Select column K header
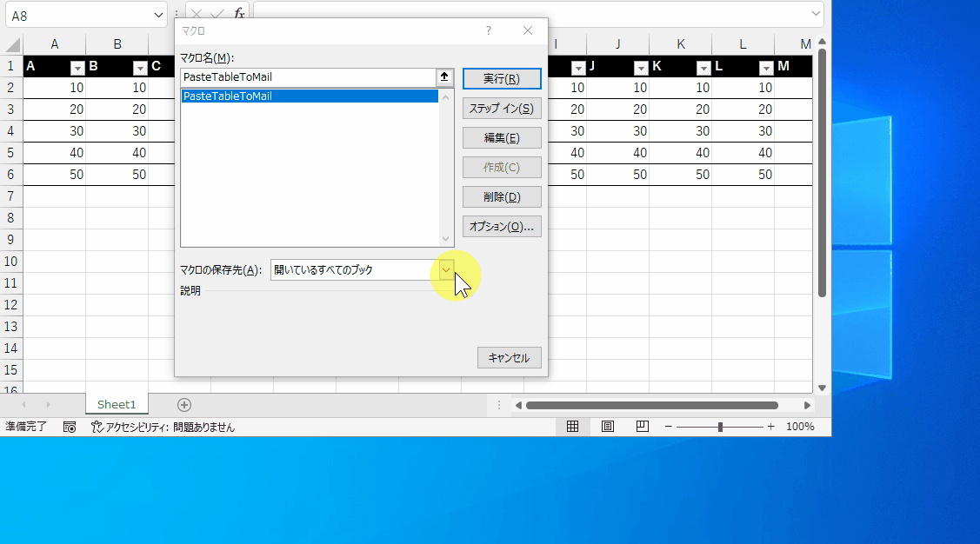Image resolution: width=980 pixels, height=544 pixels. 681,44
